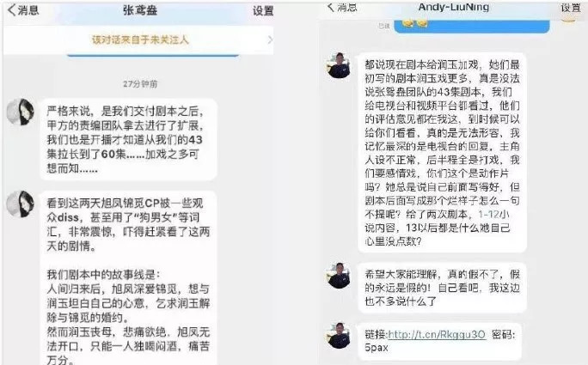
Task: Open 张鸢盎's avatar beside the 严格来说 message
Action: click(21, 112)
